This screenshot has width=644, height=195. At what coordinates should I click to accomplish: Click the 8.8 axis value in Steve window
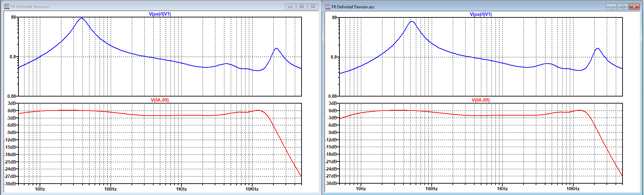point(13,57)
